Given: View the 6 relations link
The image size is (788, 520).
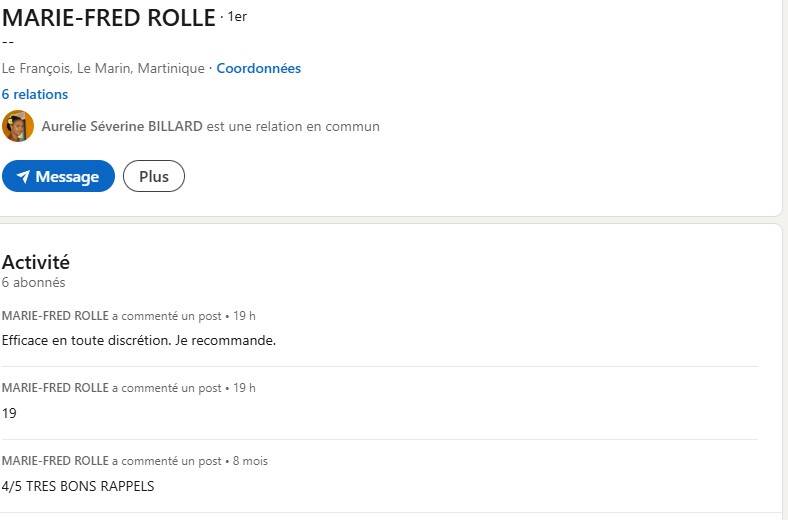Looking at the screenshot, I should [35, 94].
